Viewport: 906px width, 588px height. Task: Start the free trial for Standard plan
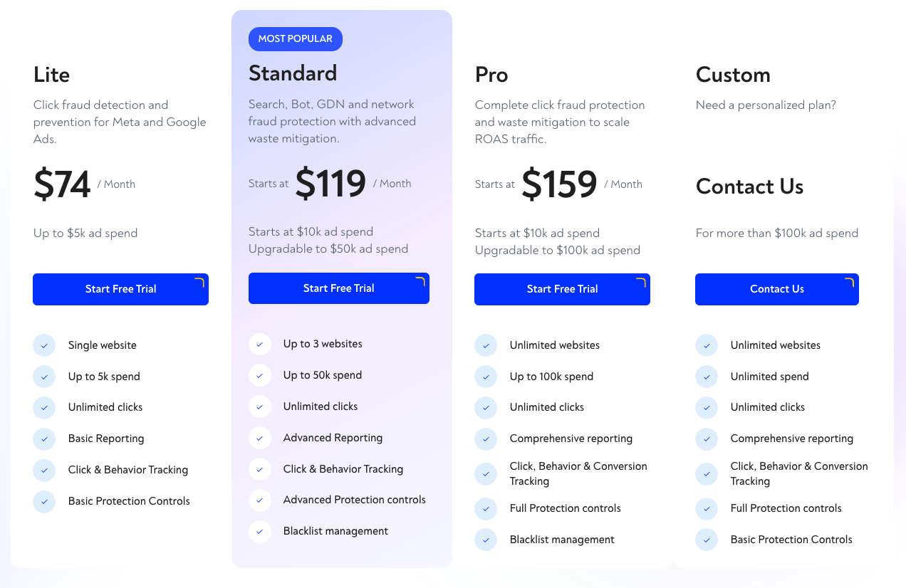[x=338, y=288]
